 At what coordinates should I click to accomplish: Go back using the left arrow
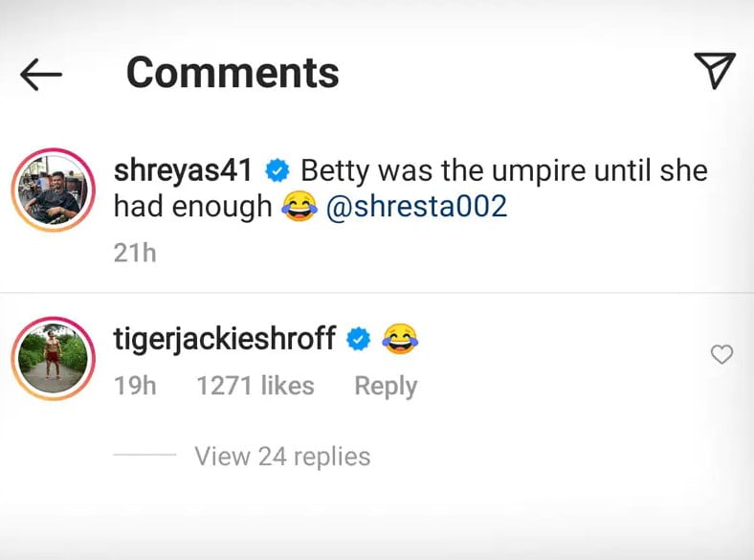[41, 74]
